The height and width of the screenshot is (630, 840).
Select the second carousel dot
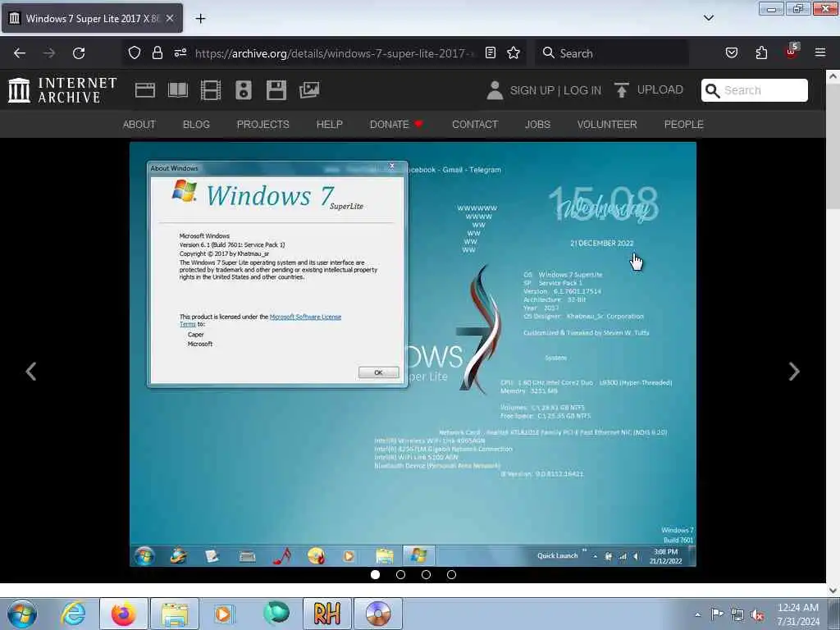[x=400, y=574]
